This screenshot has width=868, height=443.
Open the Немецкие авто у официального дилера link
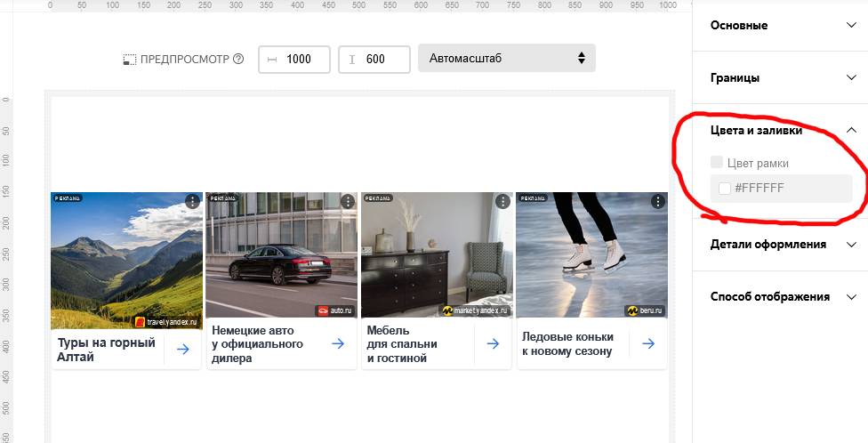click(257, 344)
